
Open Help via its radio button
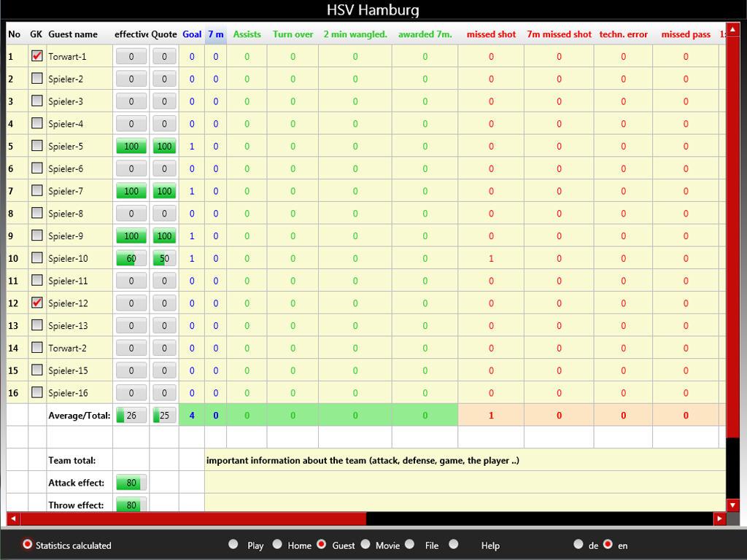tap(454, 544)
